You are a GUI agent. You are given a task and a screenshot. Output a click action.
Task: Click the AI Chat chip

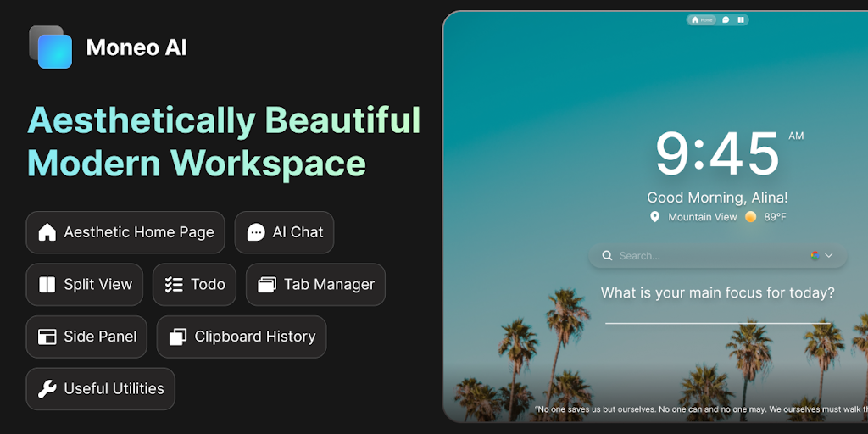coord(285,232)
